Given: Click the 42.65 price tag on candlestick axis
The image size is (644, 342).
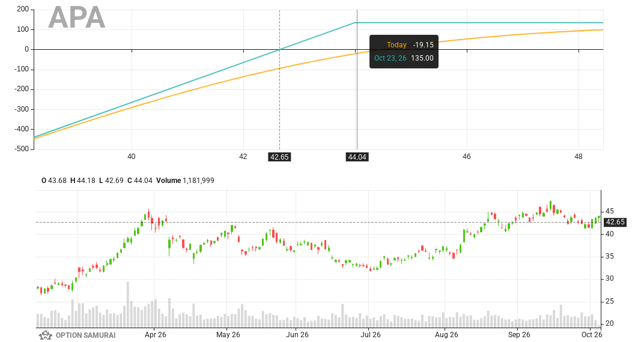Looking at the screenshot, I should [x=615, y=222].
